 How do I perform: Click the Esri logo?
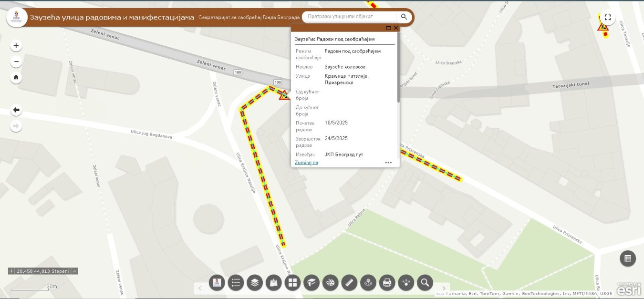click(x=629, y=289)
